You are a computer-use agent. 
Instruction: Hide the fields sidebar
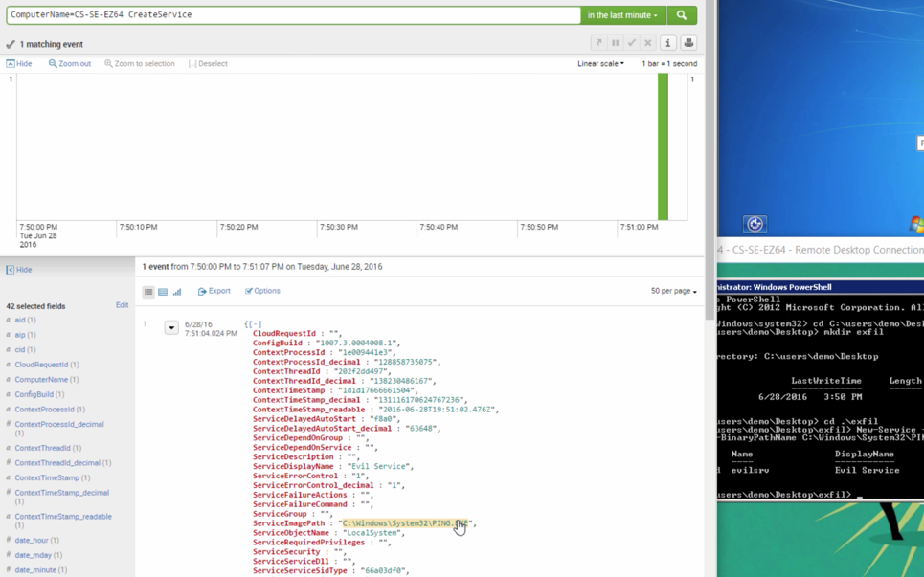pos(19,270)
